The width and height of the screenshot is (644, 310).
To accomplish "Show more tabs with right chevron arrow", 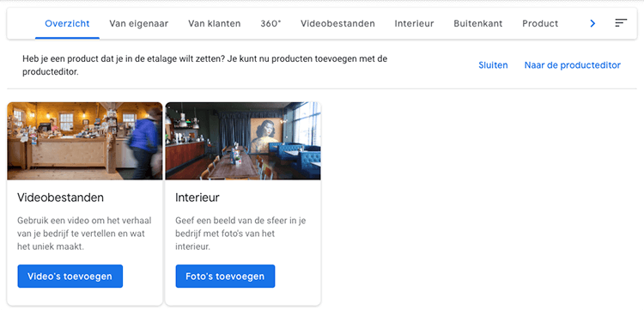I will [592, 24].
